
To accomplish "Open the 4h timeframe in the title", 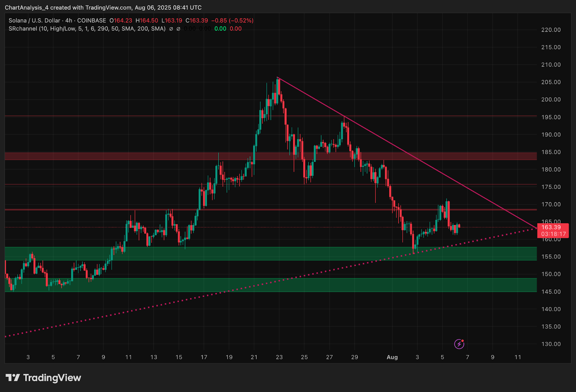I will point(68,21).
